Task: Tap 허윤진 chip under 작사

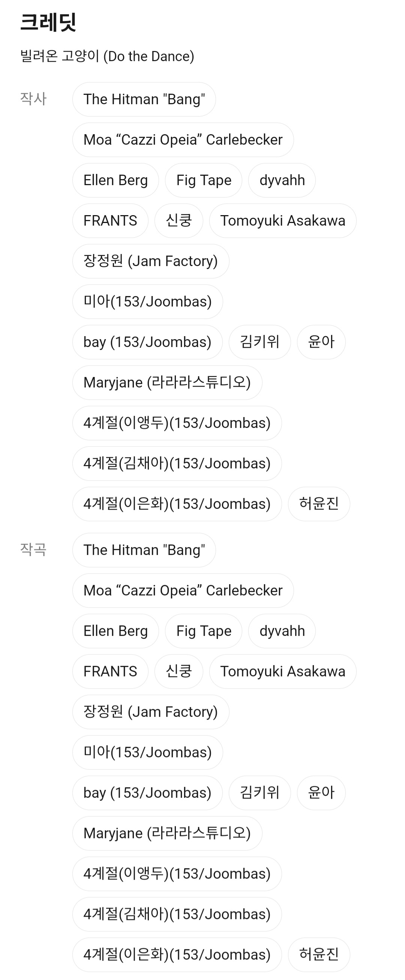Action: (x=319, y=504)
